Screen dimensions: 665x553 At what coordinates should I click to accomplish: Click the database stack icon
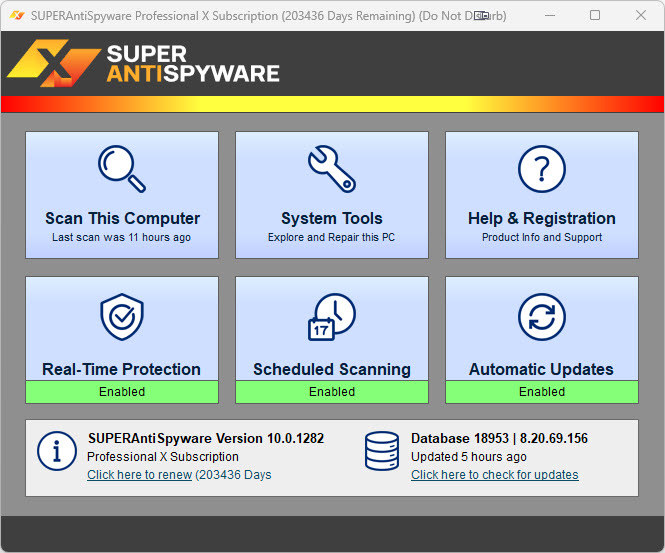click(382, 451)
